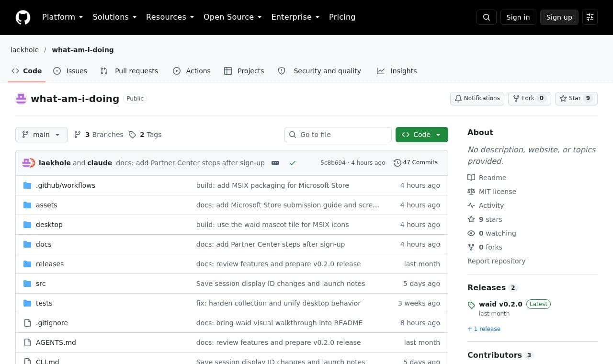
Task: Open the main branch selector
Action: click(x=41, y=135)
